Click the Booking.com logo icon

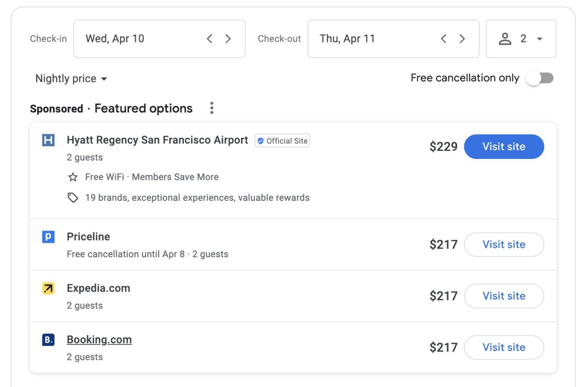(x=48, y=340)
